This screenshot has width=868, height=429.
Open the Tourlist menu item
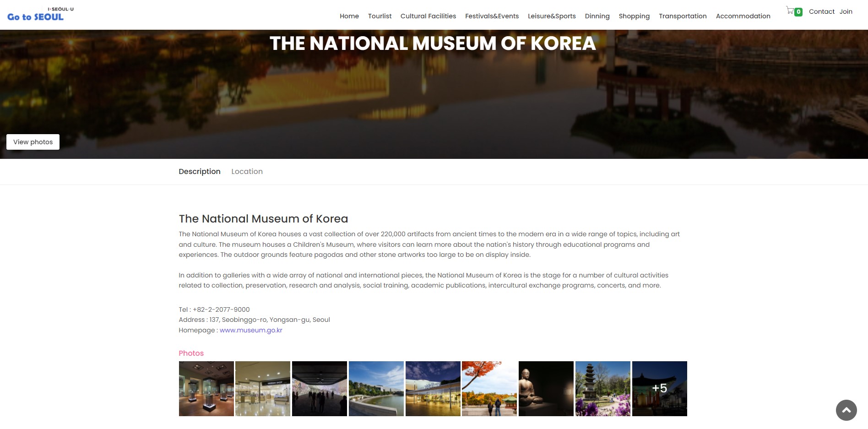pyautogui.click(x=380, y=16)
